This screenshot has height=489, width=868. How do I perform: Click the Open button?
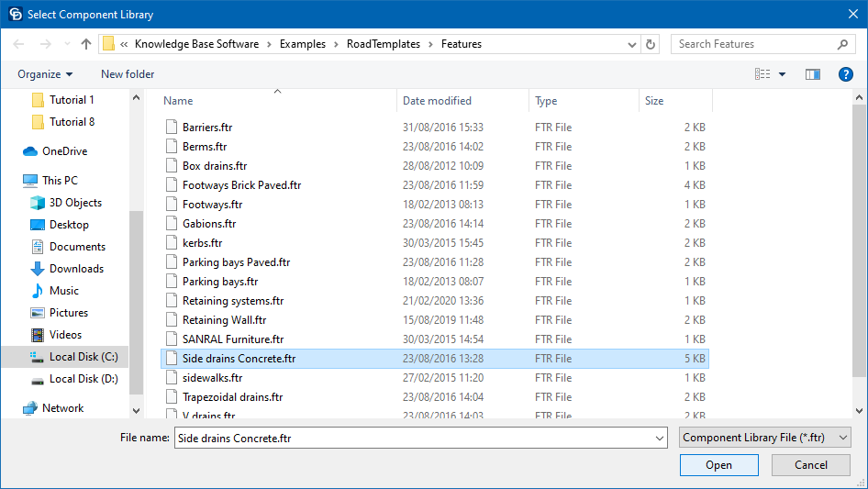point(718,465)
